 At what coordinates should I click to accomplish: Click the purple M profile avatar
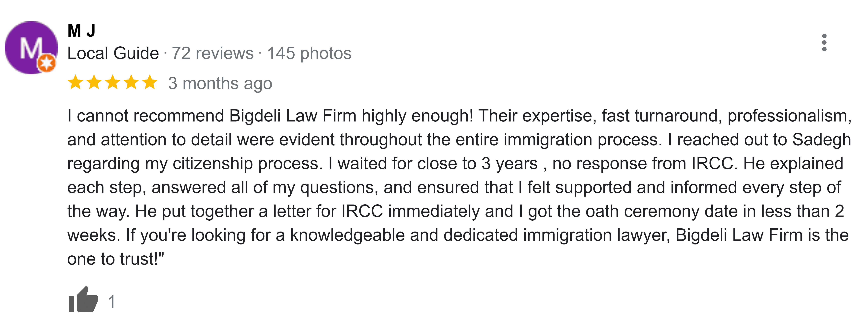31,48
